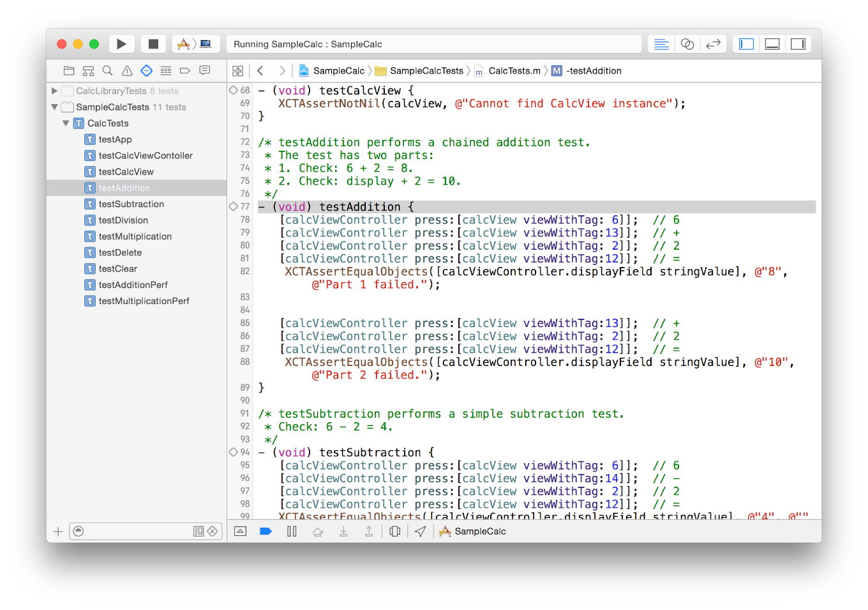Select CalcTests.m in the jump bar
Viewport: 868px width, 610px height.
click(x=514, y=71)
